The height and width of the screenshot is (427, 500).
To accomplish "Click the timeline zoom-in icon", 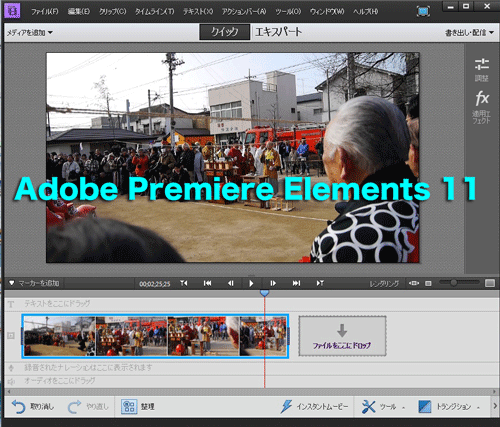I will (x=490, y=283).
